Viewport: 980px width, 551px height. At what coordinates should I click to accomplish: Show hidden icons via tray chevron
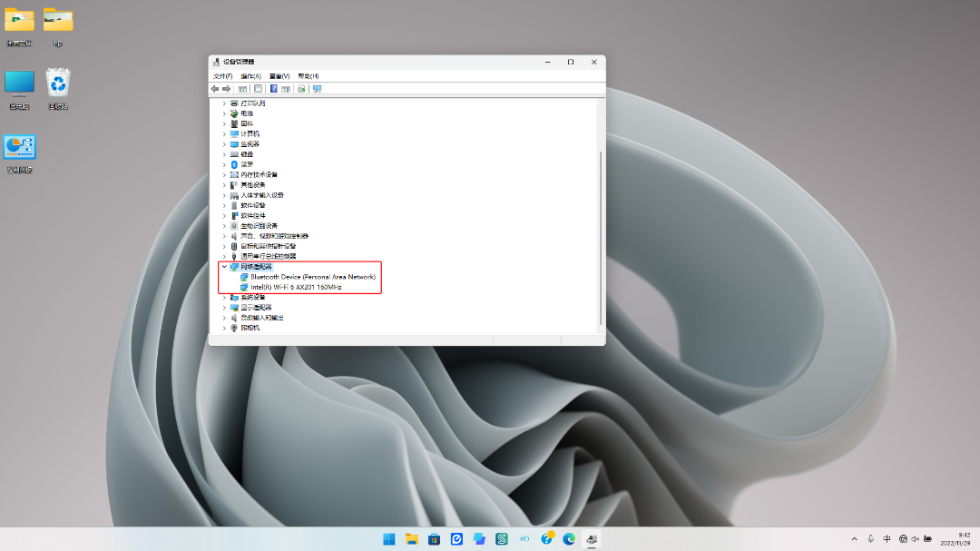855,539
